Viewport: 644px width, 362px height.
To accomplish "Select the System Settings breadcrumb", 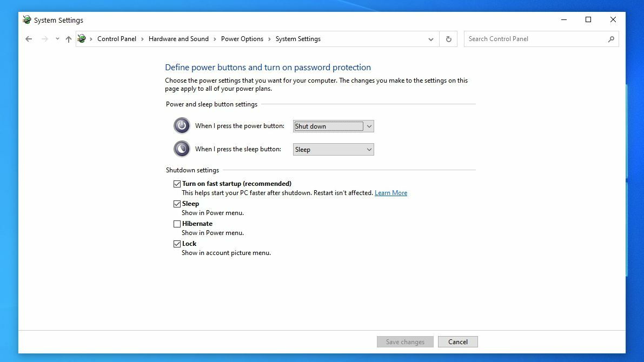I will 298,39.
